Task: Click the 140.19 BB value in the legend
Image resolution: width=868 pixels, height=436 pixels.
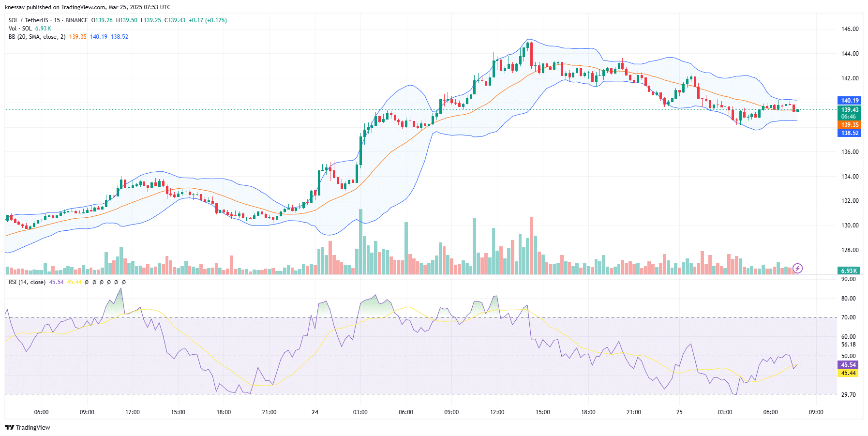Action: tap(99, 37)
